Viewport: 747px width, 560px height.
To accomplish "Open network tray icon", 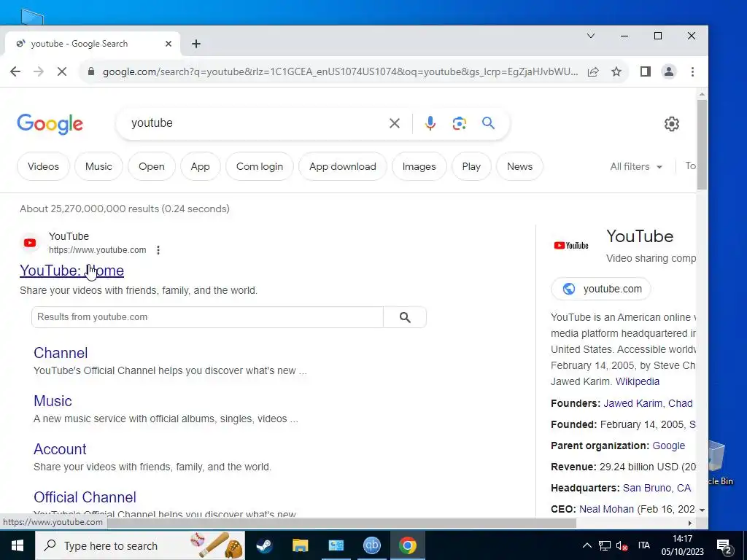I will 605,545.
